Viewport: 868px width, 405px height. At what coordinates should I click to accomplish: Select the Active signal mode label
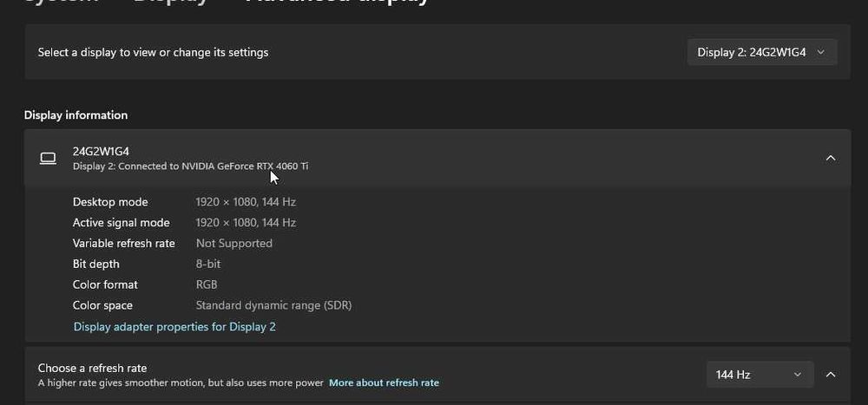tap(122, 223)
